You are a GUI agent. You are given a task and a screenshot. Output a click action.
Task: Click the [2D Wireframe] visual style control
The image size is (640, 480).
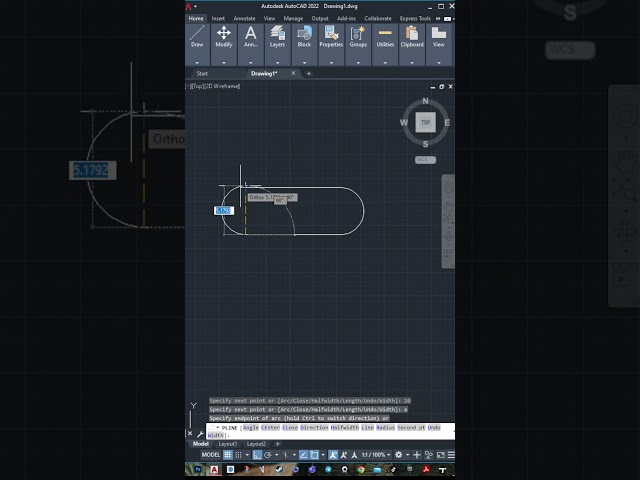coord(222,86)
